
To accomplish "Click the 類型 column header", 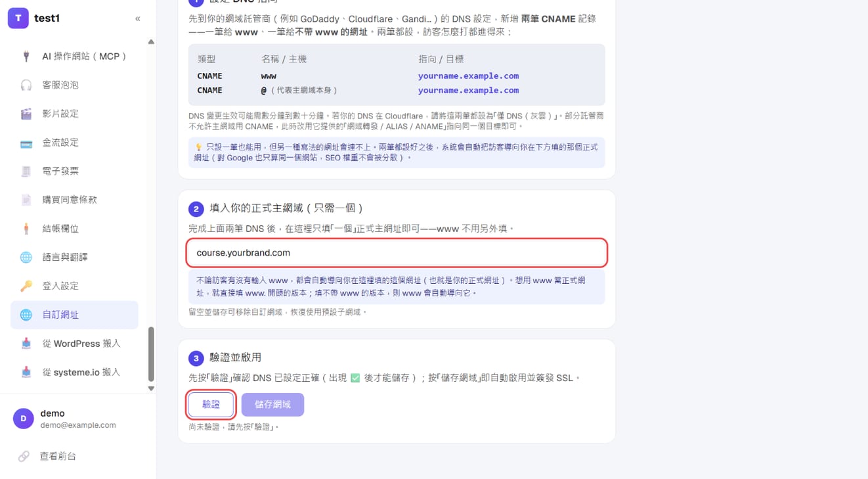I will (x=206, y=59).
